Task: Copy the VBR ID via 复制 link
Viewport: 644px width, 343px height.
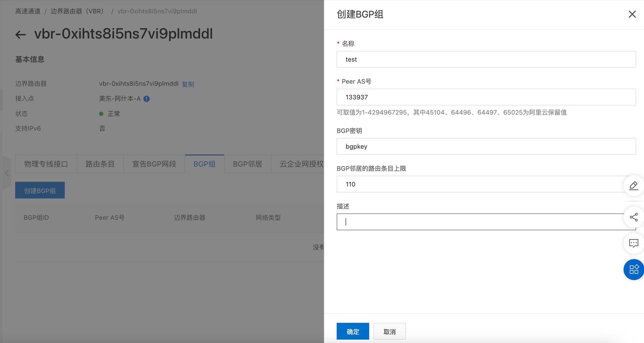Action: (x=188, y=84)
